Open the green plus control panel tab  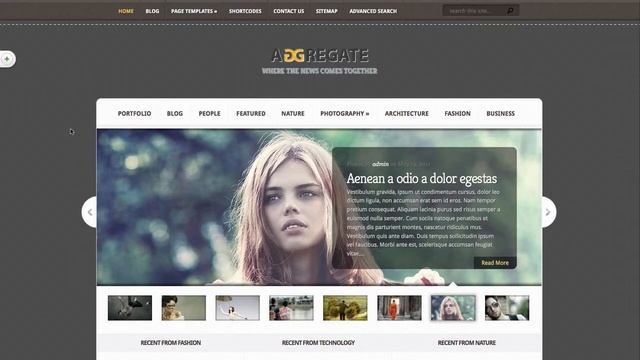coord(7,59)
